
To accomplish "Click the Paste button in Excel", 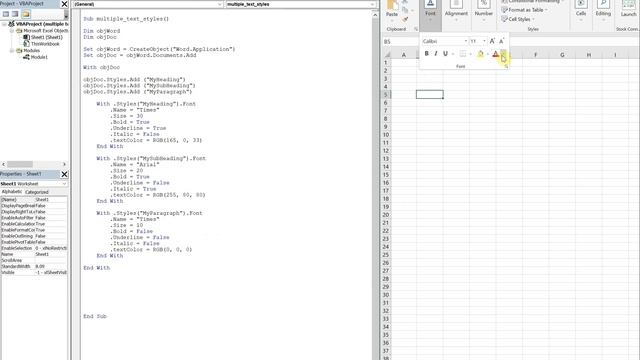I will tap(392, 9).
